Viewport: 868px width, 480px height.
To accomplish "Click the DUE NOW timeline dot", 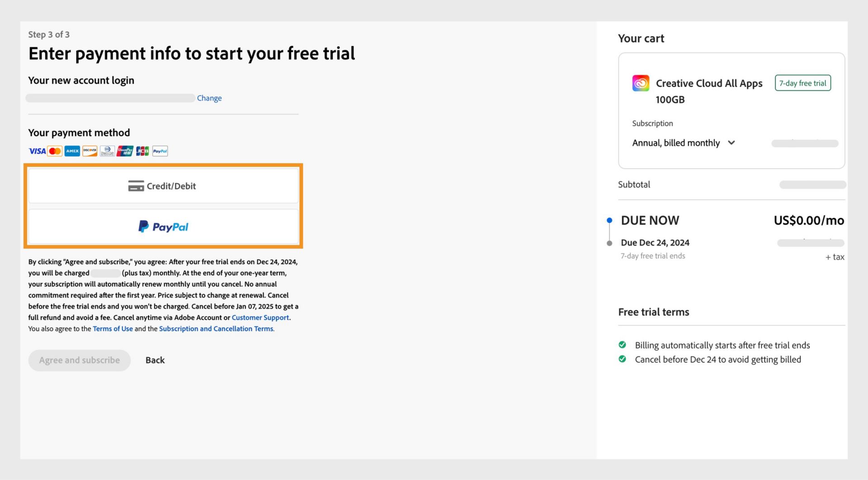I will tap(609, 220).
